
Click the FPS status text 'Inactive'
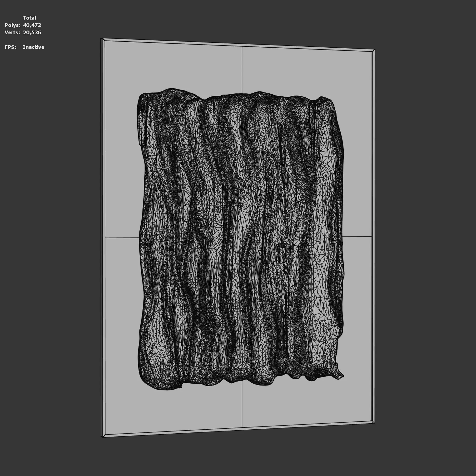(34, 47)
